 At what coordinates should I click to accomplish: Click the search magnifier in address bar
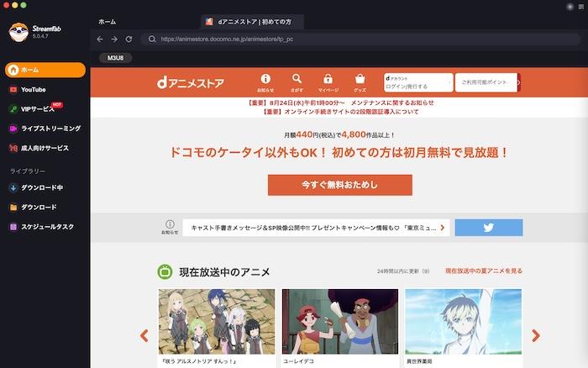pyautogui.click(x=152, y=39)
